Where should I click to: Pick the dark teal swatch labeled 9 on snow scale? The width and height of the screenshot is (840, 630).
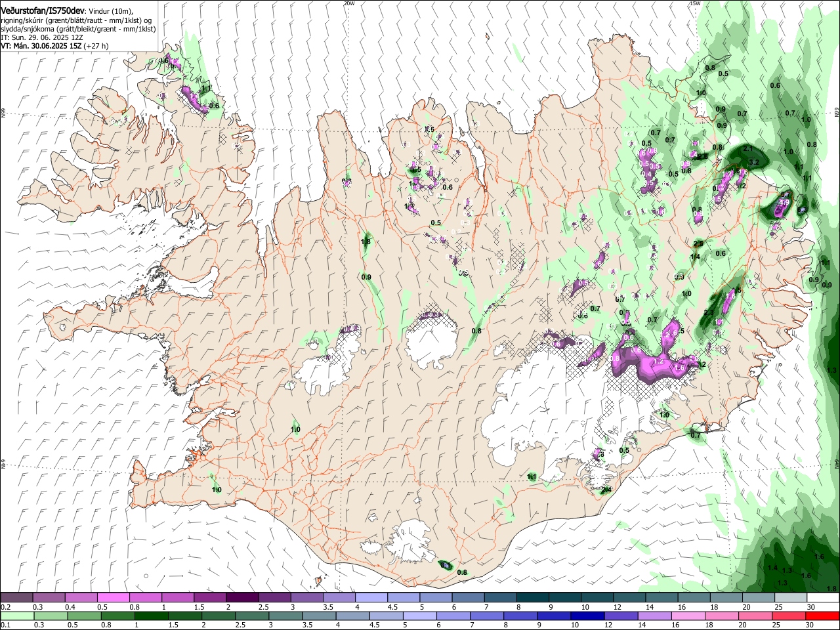point(565,598)
